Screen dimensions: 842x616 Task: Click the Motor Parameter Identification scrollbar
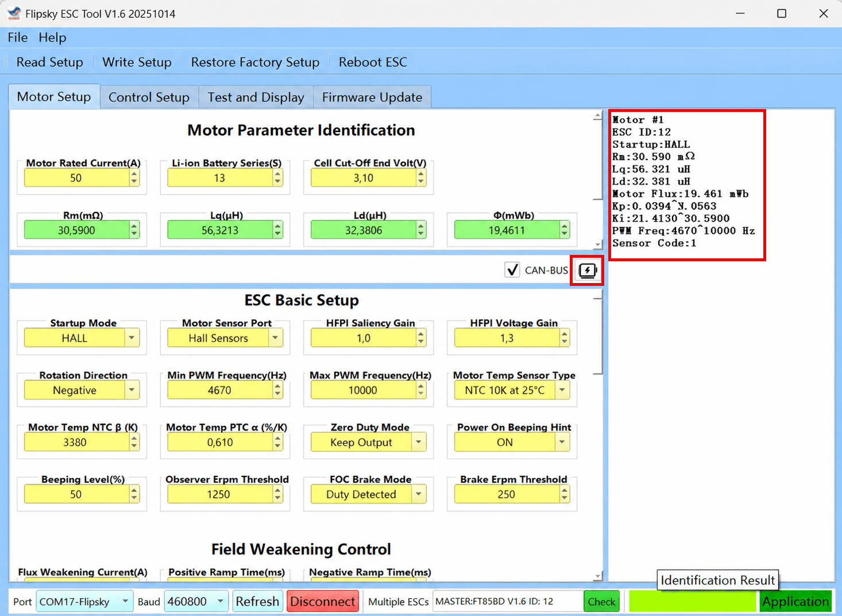(x=597, y=180)
